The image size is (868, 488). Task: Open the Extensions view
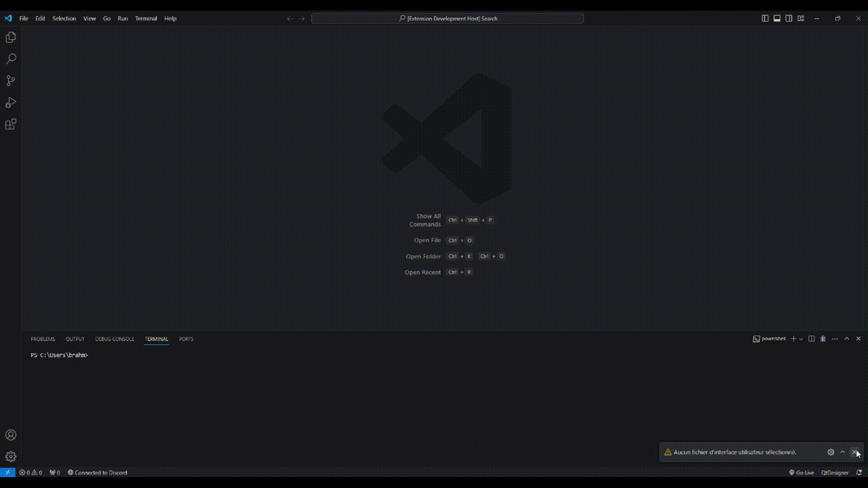[11, 124]
